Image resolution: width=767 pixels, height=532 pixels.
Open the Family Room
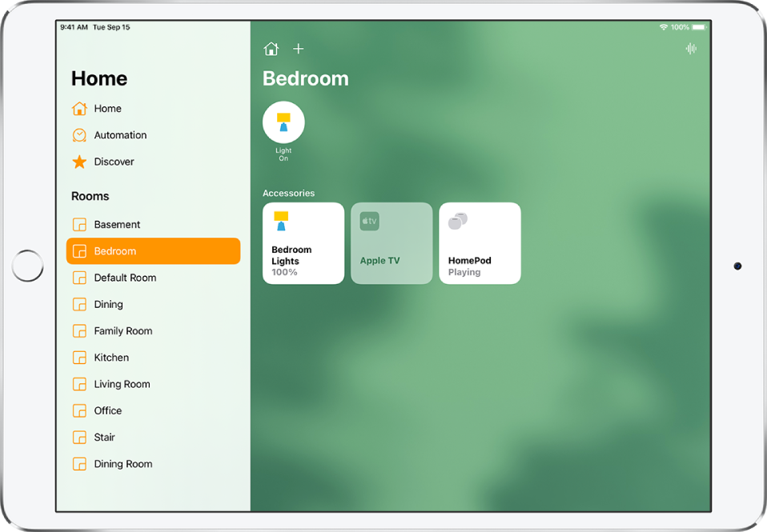(153, 331)
